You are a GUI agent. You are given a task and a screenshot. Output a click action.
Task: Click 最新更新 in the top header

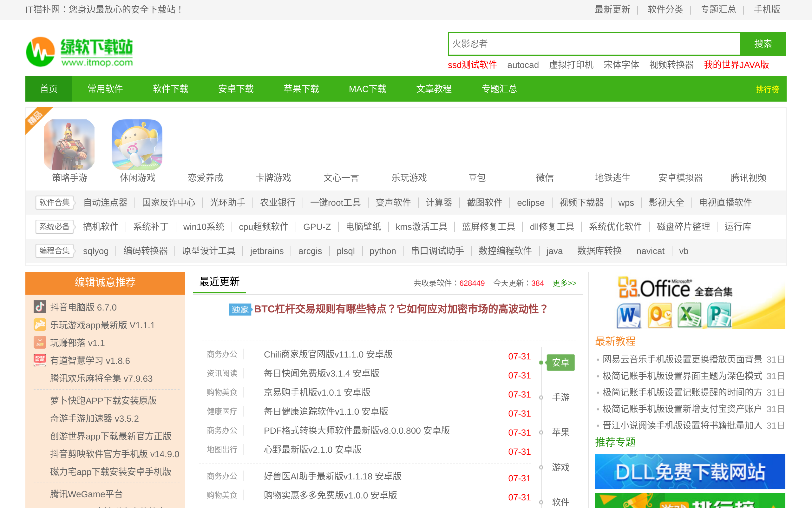[612, 10]
